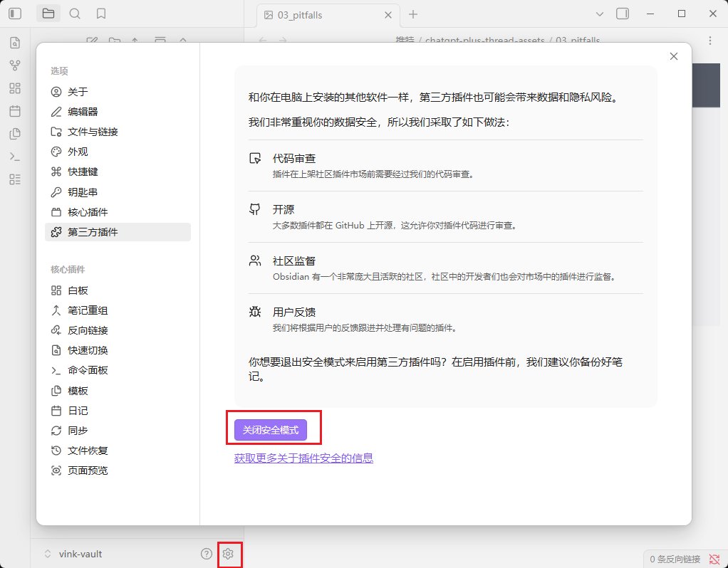728x568 pixels.
Task: Add a new tab with plus icon
Action: (412, 14)
